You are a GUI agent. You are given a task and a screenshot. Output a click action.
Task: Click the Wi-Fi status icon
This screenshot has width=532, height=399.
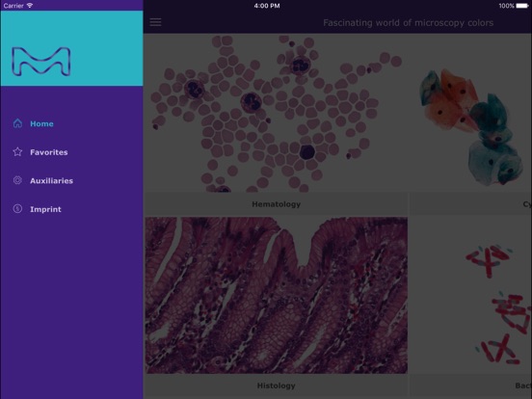point(30,6)
